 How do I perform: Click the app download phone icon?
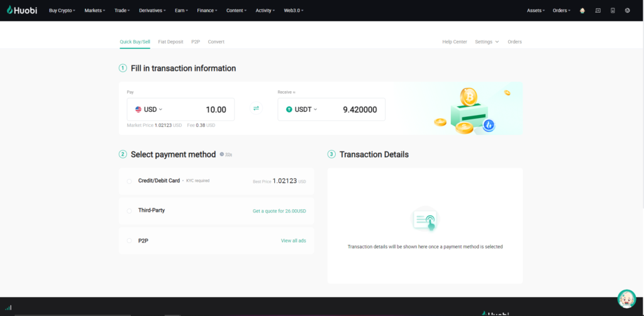coord(613,11)
